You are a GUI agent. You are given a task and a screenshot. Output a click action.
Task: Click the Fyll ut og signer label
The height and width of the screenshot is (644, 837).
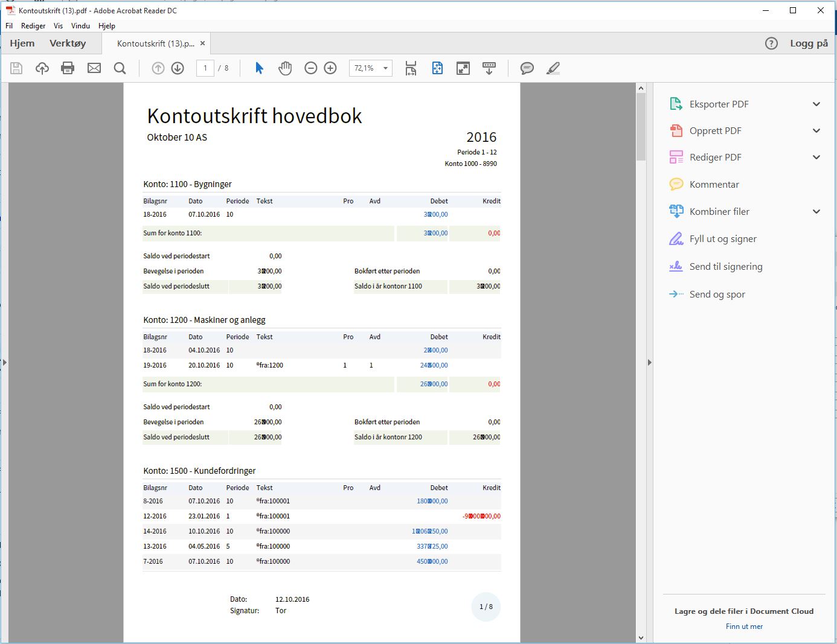723,238
